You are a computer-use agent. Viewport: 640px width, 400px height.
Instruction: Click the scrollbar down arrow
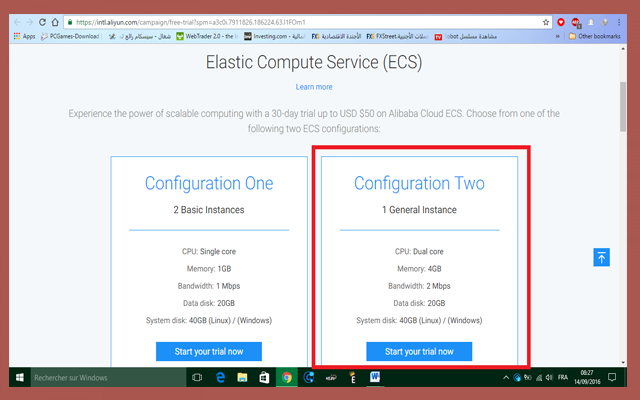(x=623, y=362)
